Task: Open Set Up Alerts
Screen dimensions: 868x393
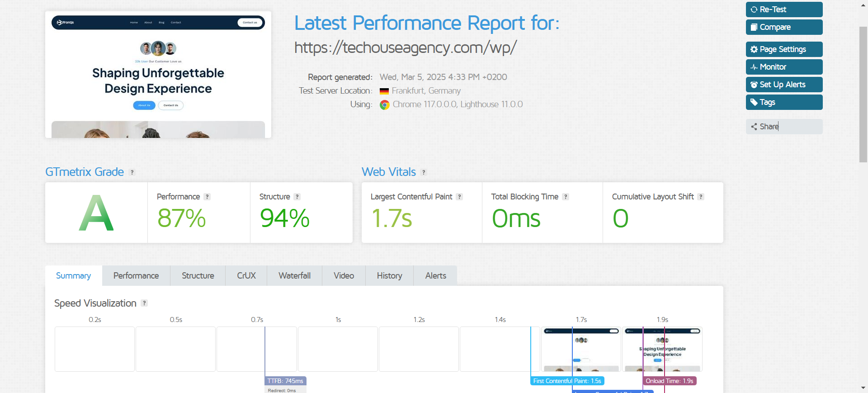Action: pos(784,85)
